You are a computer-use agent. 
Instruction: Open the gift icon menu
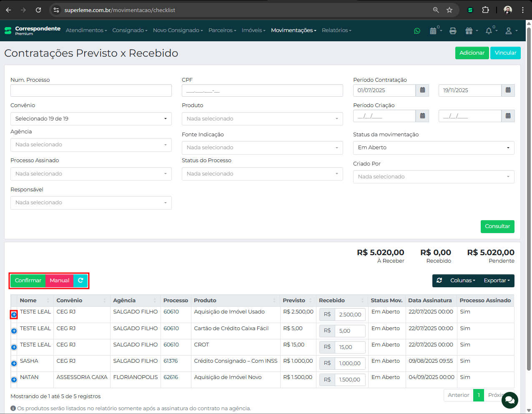[469, 31]
